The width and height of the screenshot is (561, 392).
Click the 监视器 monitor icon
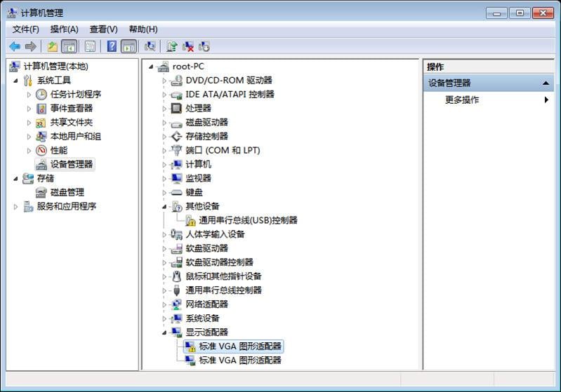176,178
